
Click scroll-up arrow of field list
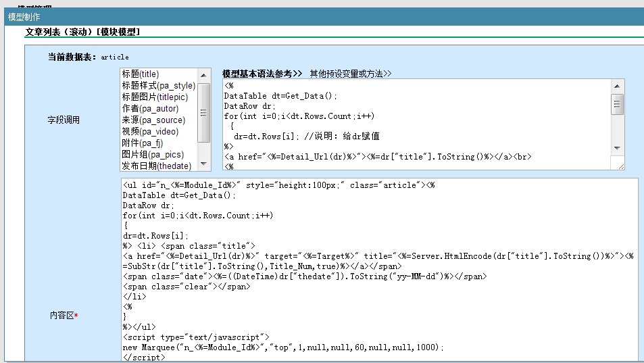204,74
